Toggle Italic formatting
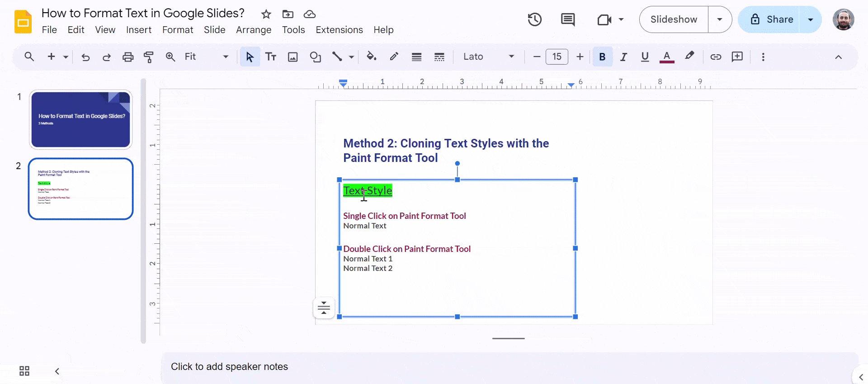The height and width of the screenshot is (384, 868). pos(623,57)
